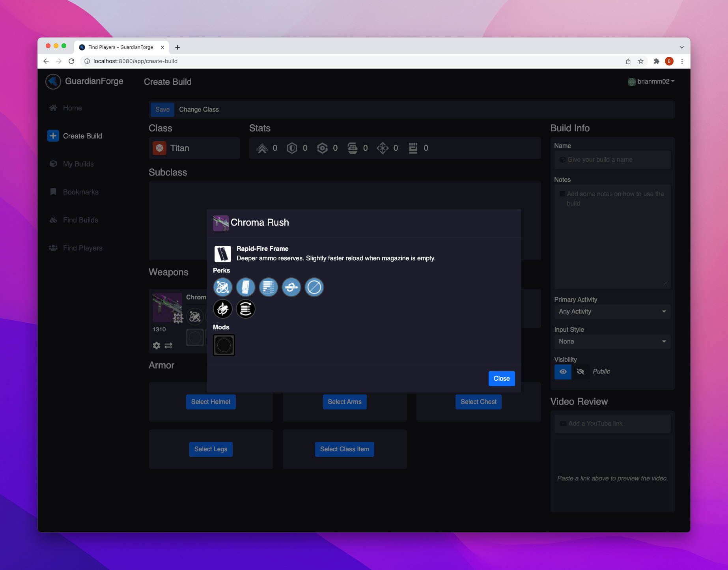Select the first black perk icon in second row

click(x=223, y=309)
